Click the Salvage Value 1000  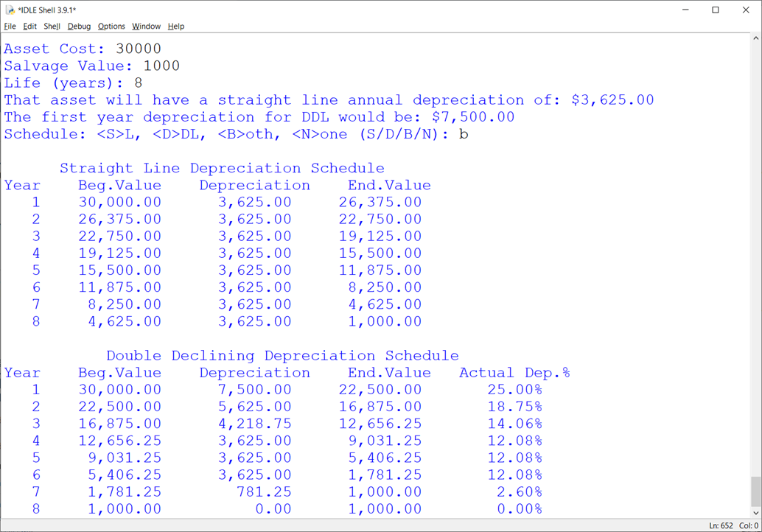pos(161,66)
